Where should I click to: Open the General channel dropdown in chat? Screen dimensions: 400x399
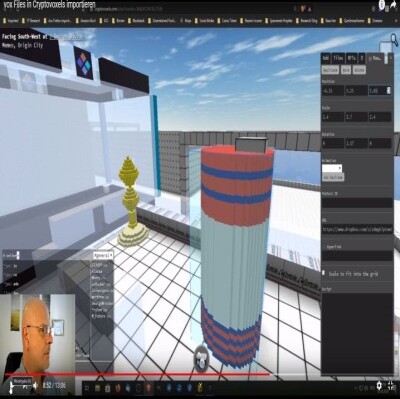click(x=103, y=255)
